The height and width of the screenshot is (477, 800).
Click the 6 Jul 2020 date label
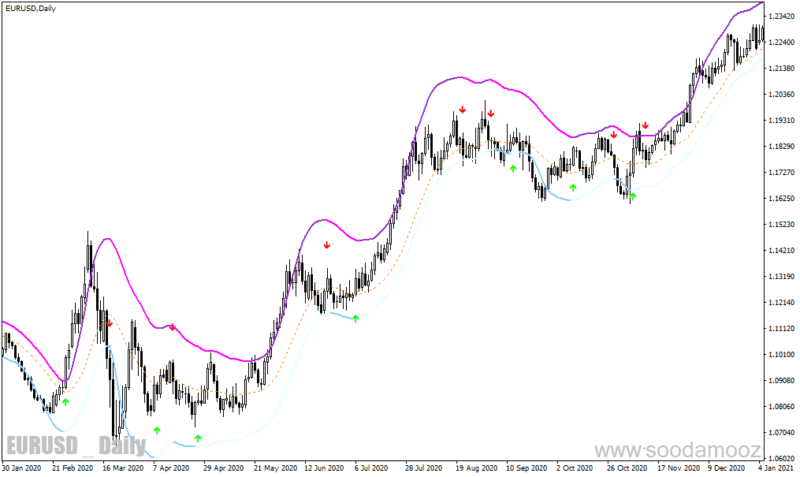[x=371, y=468]
